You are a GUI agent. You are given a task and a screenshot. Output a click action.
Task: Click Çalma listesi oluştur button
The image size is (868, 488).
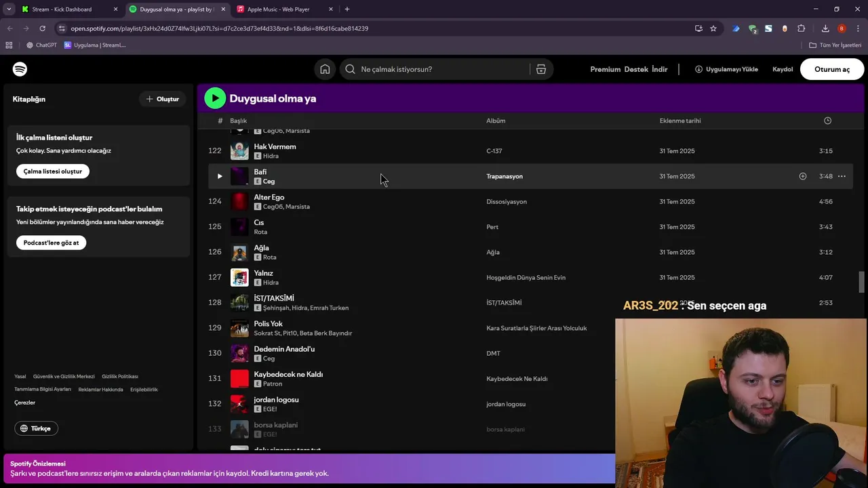(53, 171)
